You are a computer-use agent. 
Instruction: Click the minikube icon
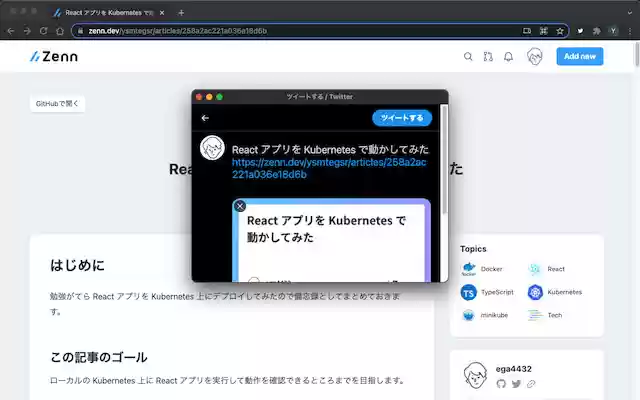pyautogui.click(x=469, y=315)
